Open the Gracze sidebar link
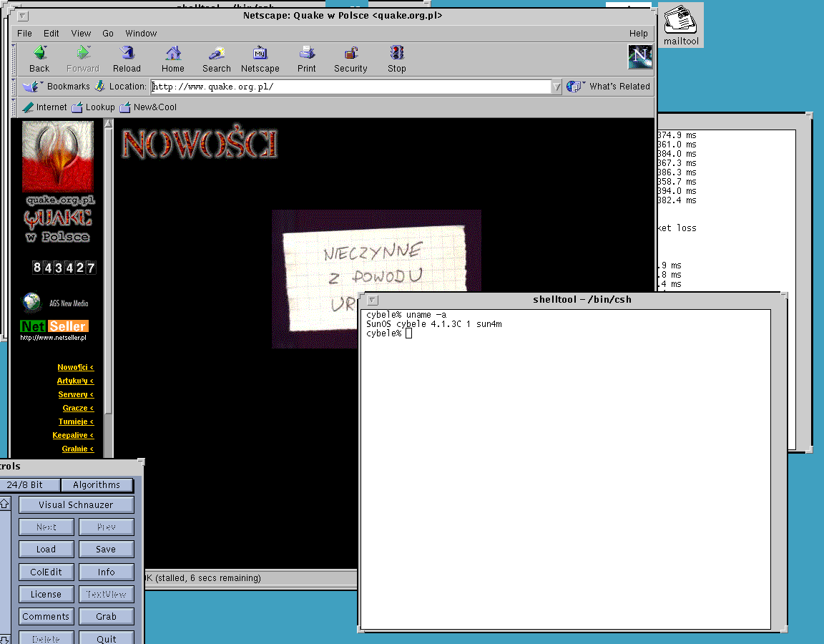 pyautogui.click(x=78, y=409)
